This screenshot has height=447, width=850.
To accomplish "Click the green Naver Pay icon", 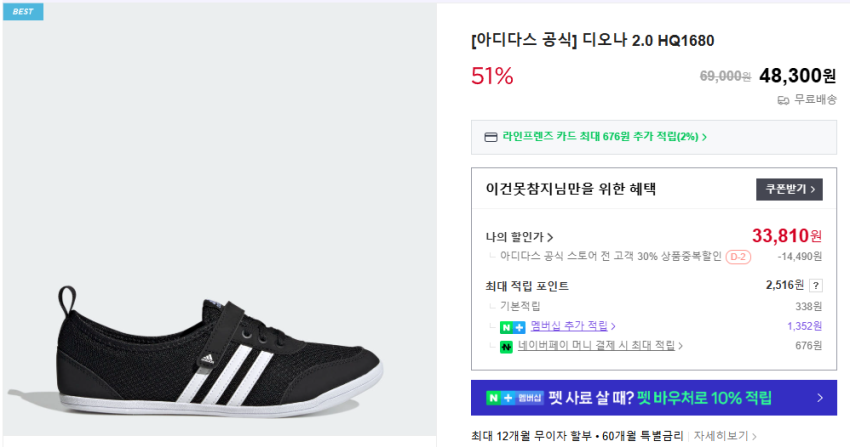I will pyautogui.click(x=506, y=346).
